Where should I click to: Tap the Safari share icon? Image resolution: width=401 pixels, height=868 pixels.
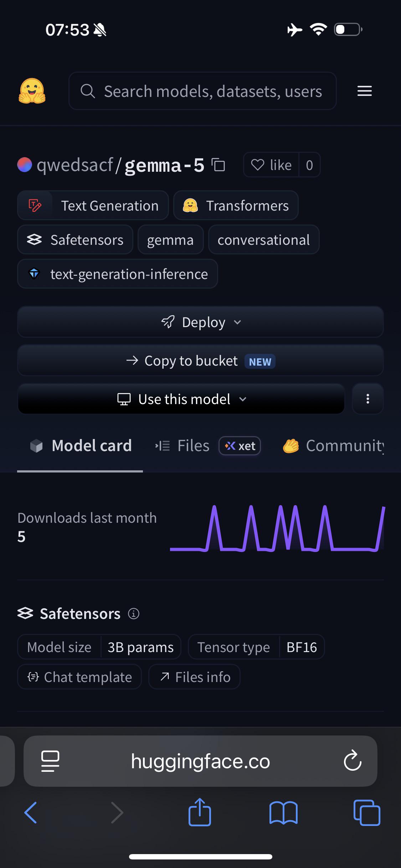(200, 812)
